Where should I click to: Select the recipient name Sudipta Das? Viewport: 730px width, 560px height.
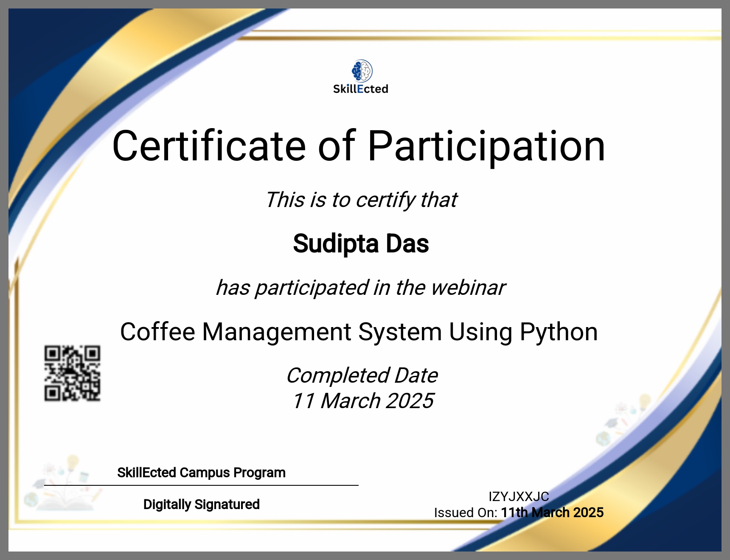pyautogui.click(x=361, y=244)
